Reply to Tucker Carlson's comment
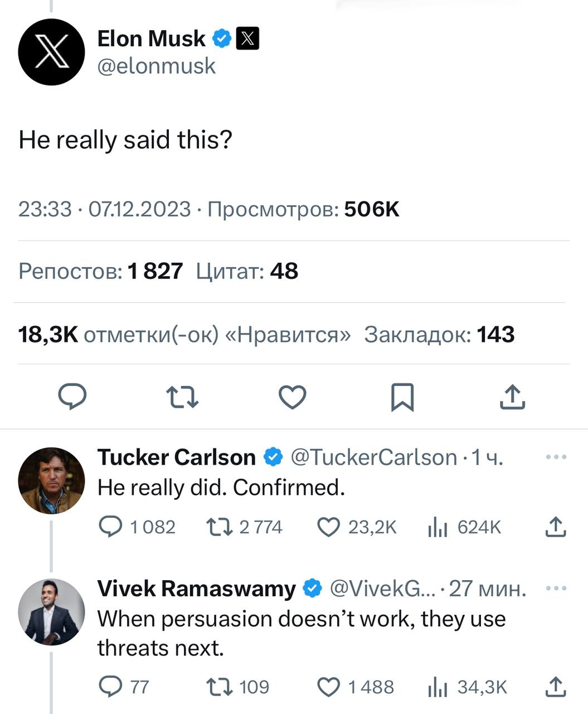 [110, 527]
